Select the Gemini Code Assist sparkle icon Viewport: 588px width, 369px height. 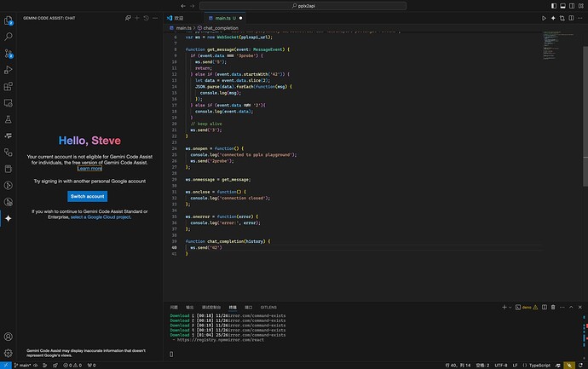pos(9,218)
